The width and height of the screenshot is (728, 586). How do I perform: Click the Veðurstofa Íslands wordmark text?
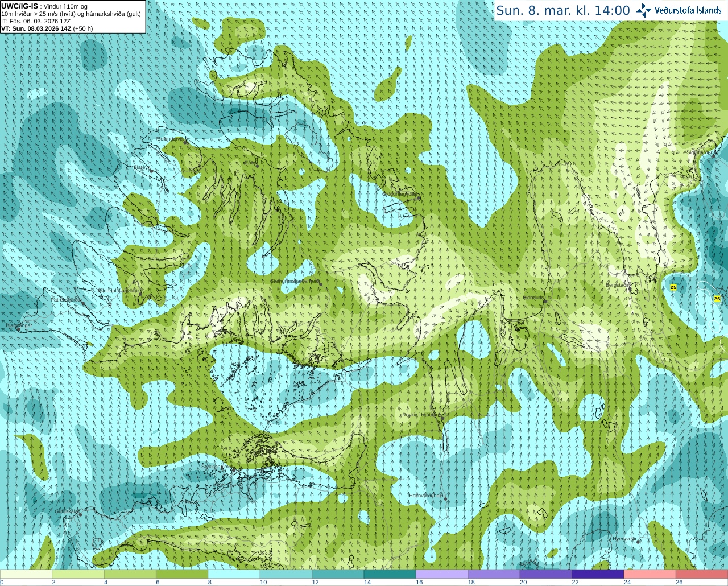[688, 10]
